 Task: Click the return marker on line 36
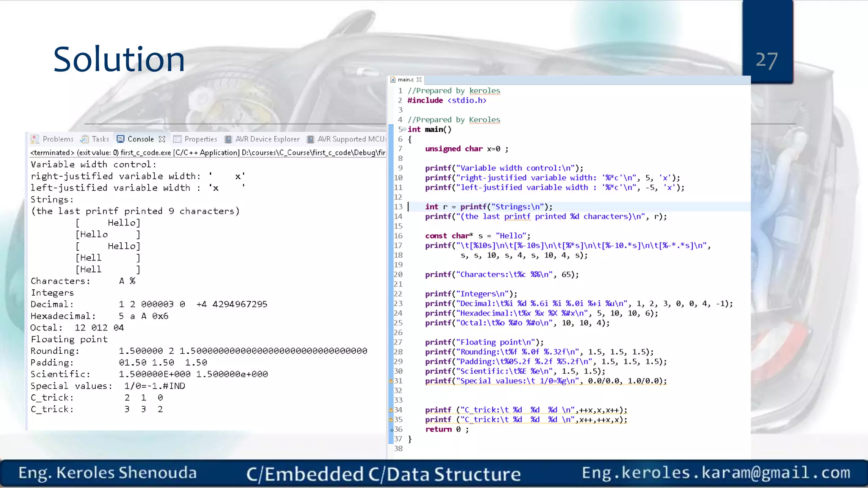click(392, 429)
